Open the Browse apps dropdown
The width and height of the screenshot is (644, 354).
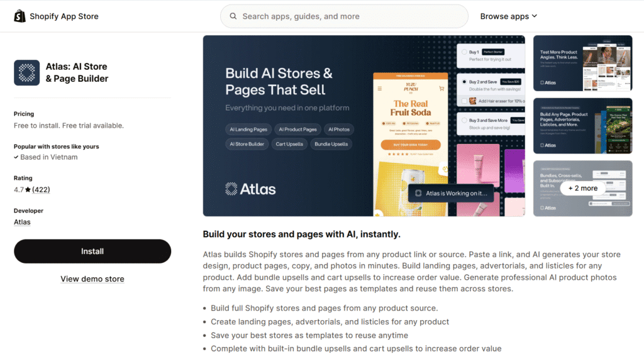tap(508, 16)
